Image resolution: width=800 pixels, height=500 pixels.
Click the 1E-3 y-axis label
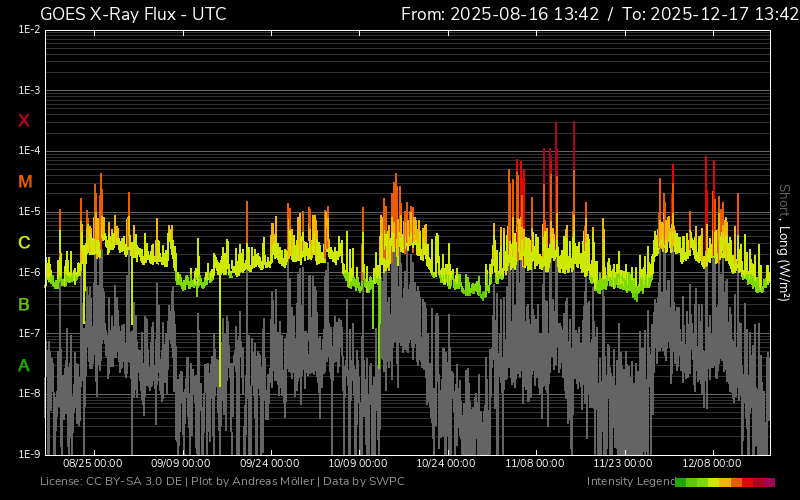(29, 90)
